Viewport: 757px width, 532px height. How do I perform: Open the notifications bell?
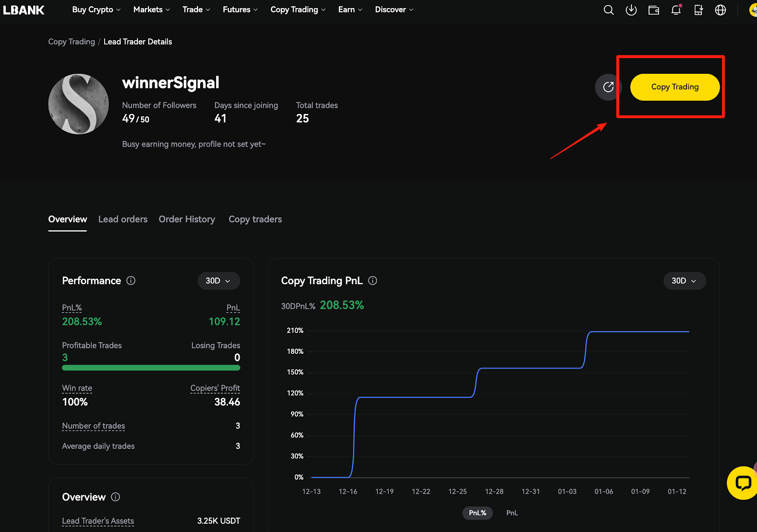point(676,10)
